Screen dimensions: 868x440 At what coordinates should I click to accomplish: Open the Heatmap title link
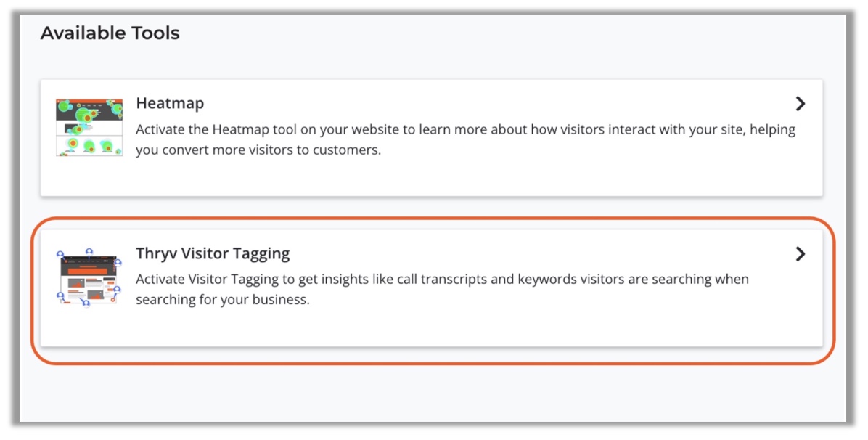(x=170, y=103)
